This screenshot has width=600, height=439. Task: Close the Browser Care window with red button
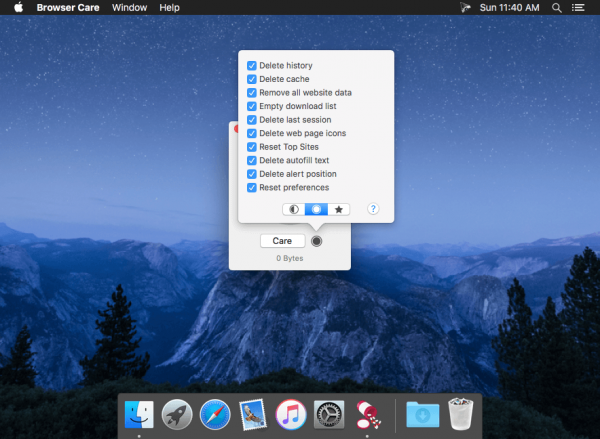click(236, 129)
